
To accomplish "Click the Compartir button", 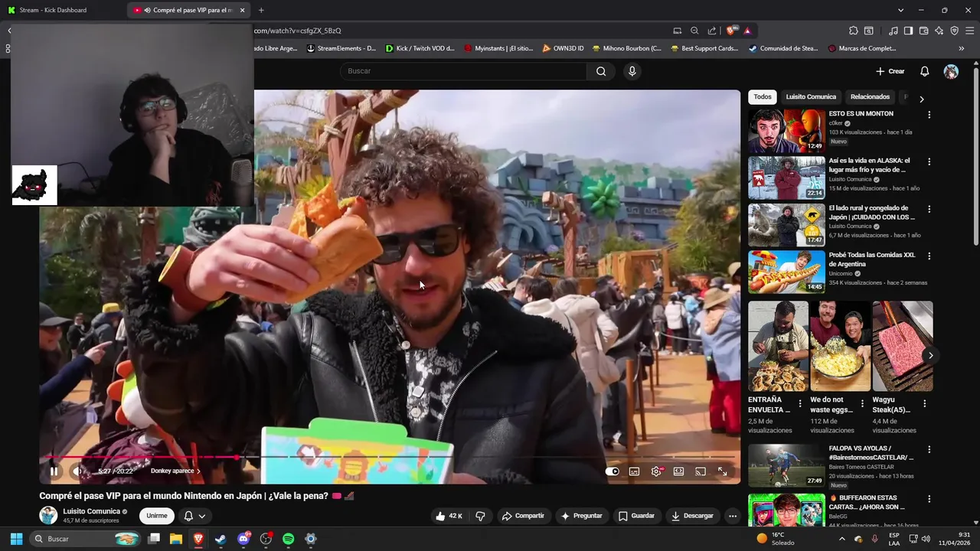I will (523, 516).
